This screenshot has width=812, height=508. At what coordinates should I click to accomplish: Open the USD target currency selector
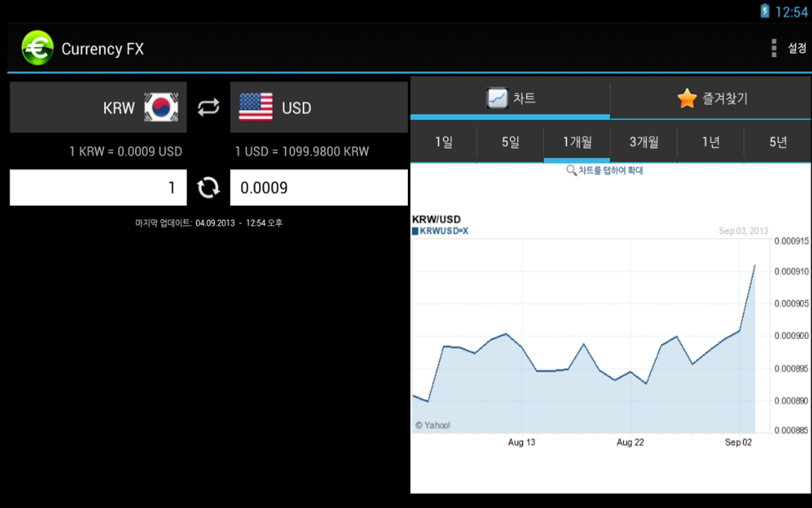(319, 107)
